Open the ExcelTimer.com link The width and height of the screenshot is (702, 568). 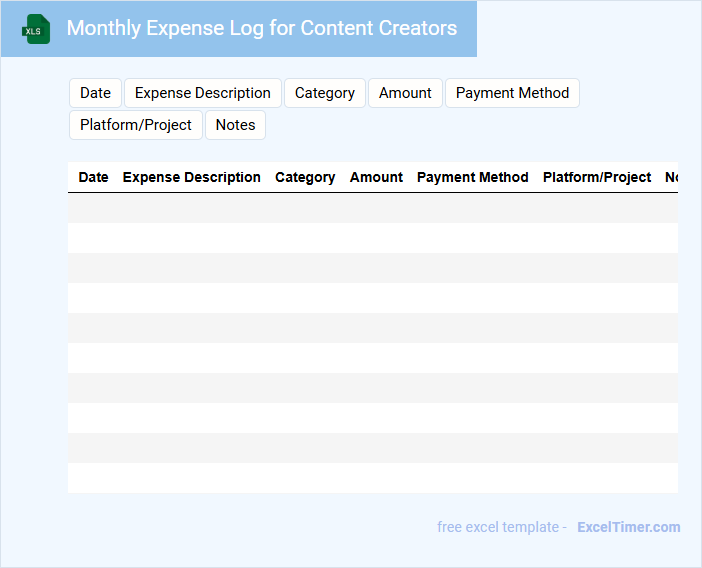point(628,527)
